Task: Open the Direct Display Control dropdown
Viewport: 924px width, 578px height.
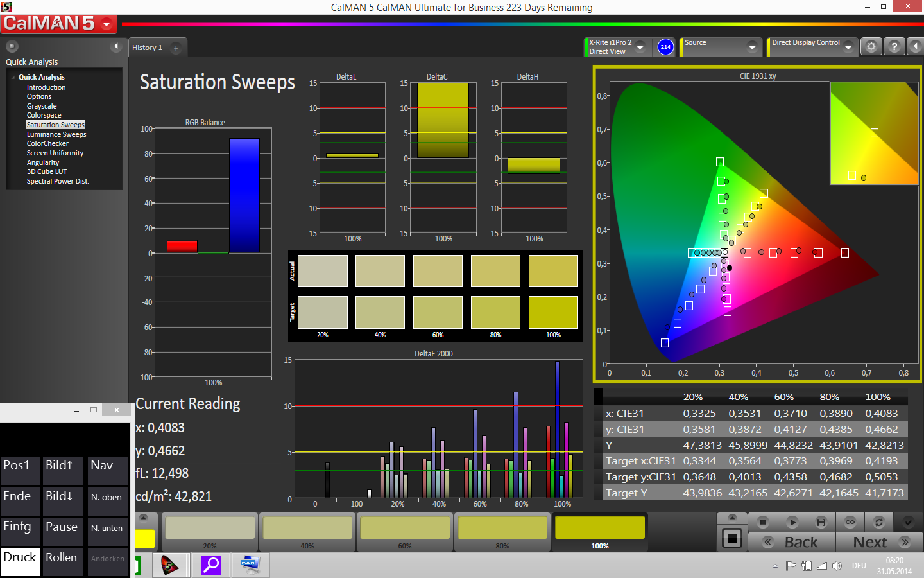Action: 848,48
